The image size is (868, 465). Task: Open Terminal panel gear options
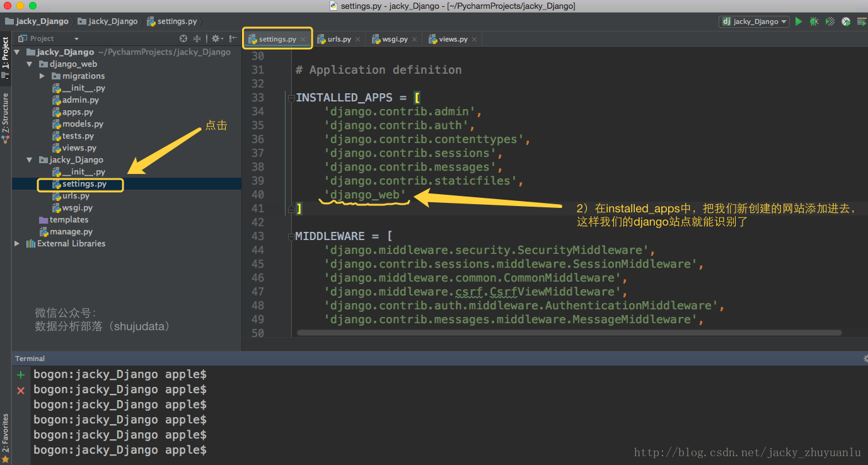865,359
